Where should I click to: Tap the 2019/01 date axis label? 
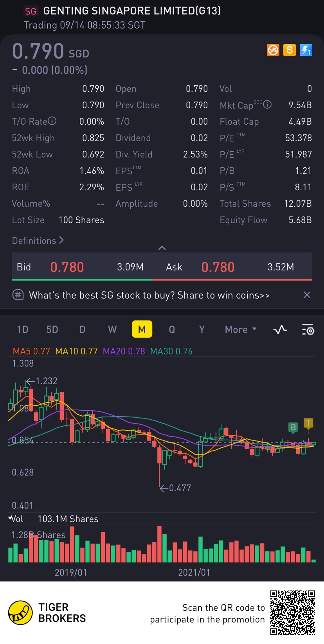pos(71,572)
